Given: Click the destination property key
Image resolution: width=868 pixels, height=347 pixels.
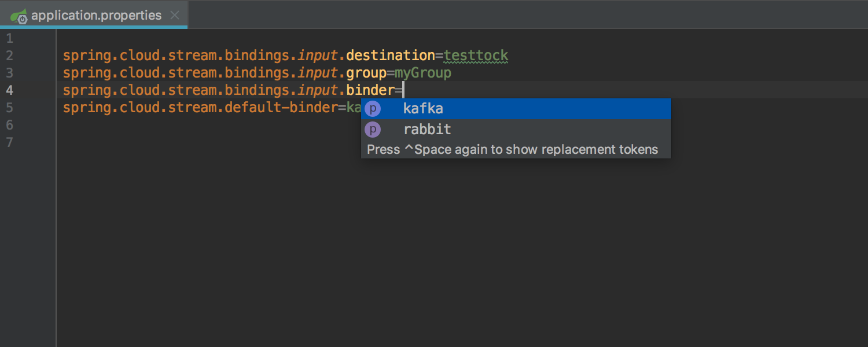Looking at the screenshot, I should click(x=391, y=56).
